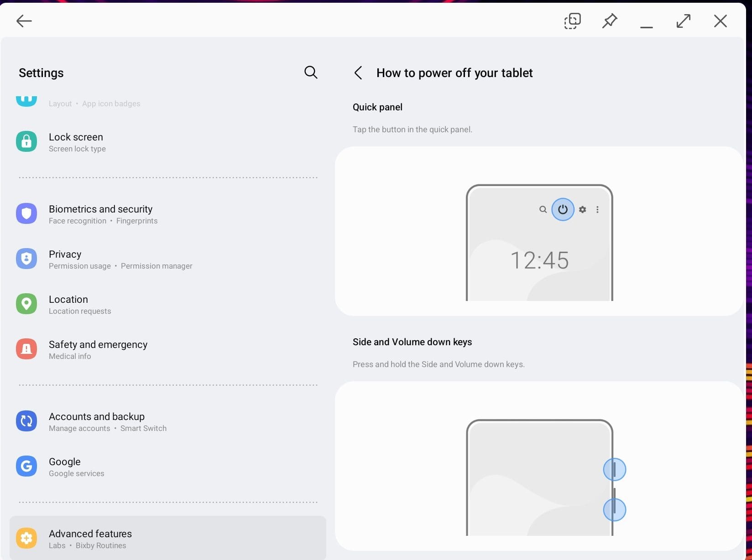The image size is (752, 560).
Task: Click 'Permission manager' subtitle text
Action: point(157,266)
